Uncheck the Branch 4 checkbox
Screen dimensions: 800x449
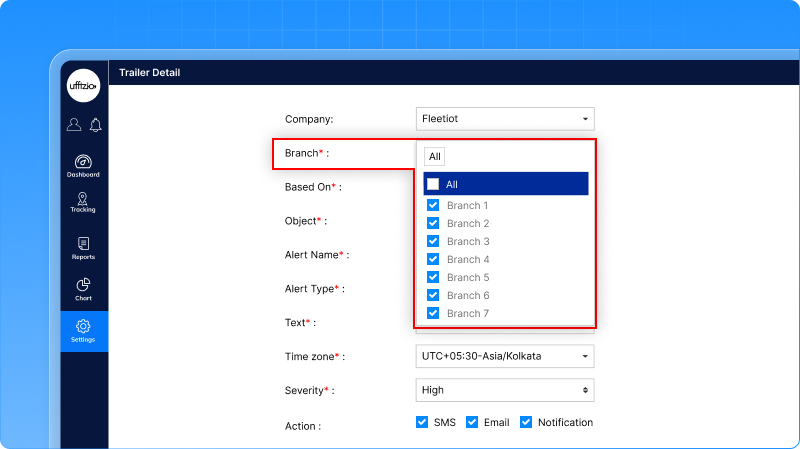[433, 259]
